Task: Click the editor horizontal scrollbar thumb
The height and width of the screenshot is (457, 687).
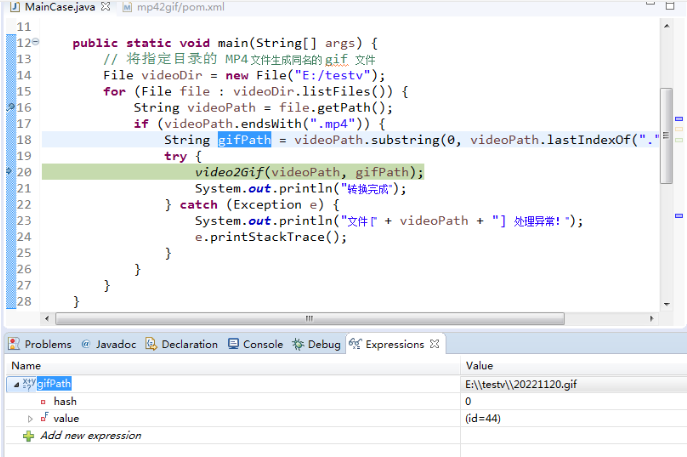Action: point(310,319)
